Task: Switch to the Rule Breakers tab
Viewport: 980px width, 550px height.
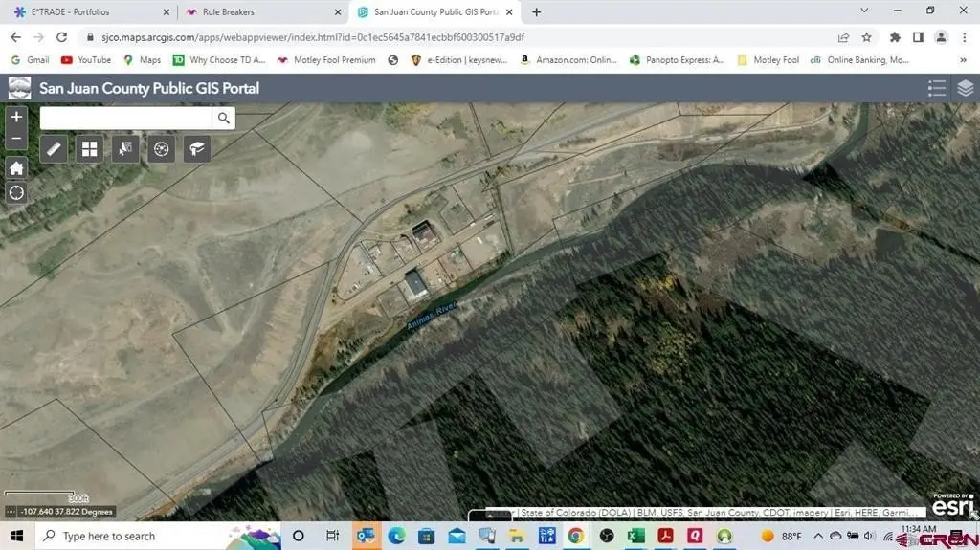Action: coord(258,12)
